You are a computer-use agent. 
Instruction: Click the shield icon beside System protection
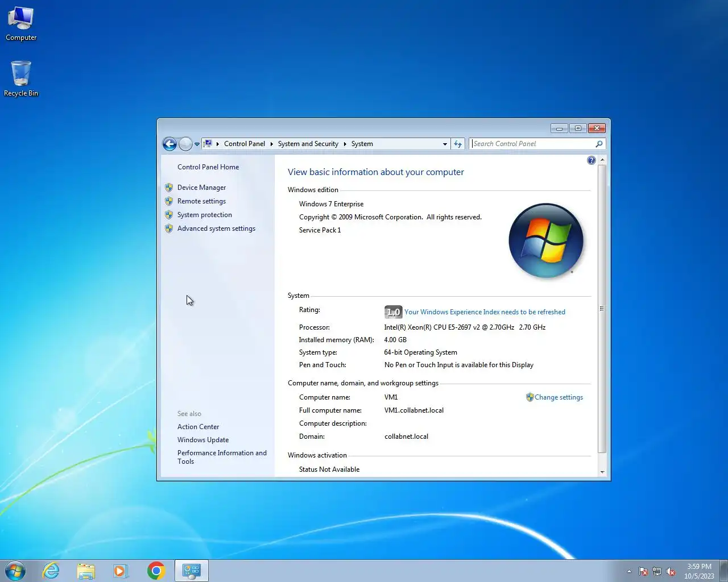tap(169, 215)
